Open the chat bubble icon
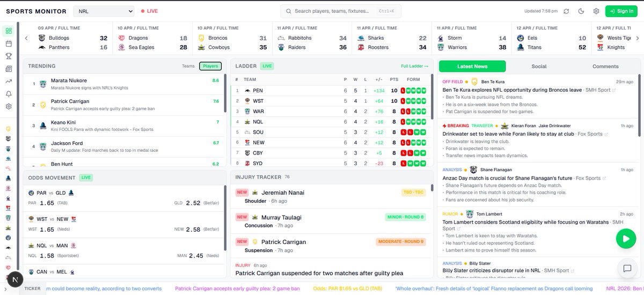This screenshot has height=295, width=644. pos(626,269)
